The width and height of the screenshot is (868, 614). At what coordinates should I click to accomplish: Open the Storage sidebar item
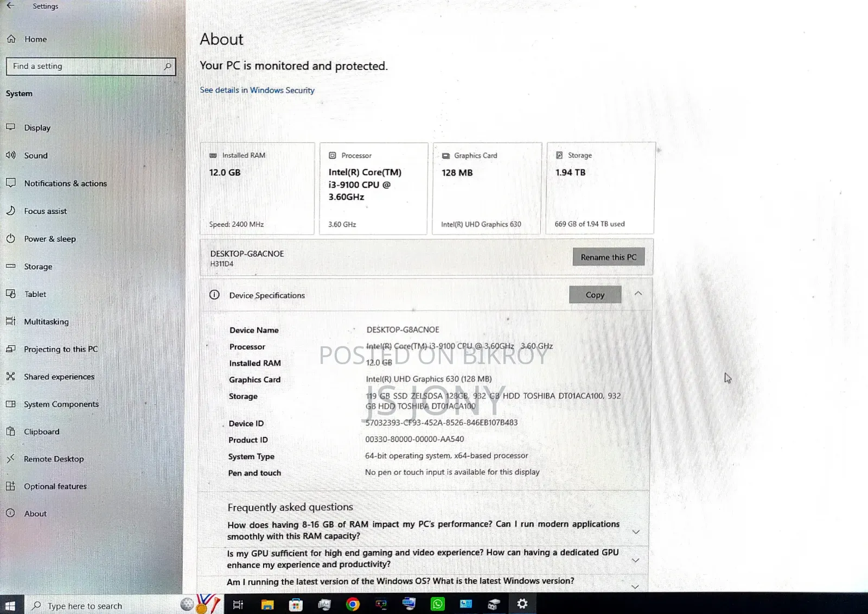tap(38, 267)
